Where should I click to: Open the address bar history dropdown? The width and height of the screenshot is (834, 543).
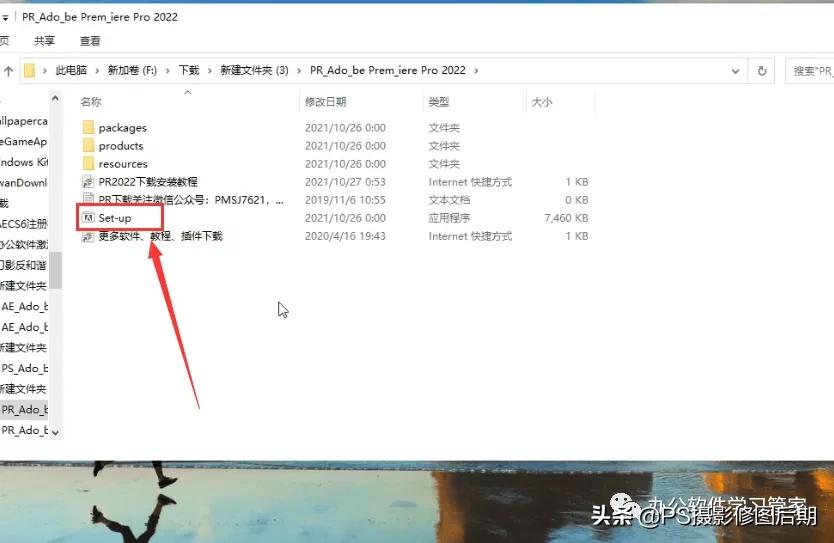(x=735, y=71)
